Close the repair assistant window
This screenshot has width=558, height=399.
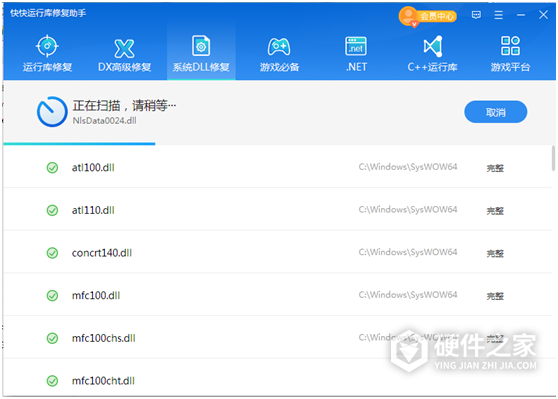[x=543, y=15]
